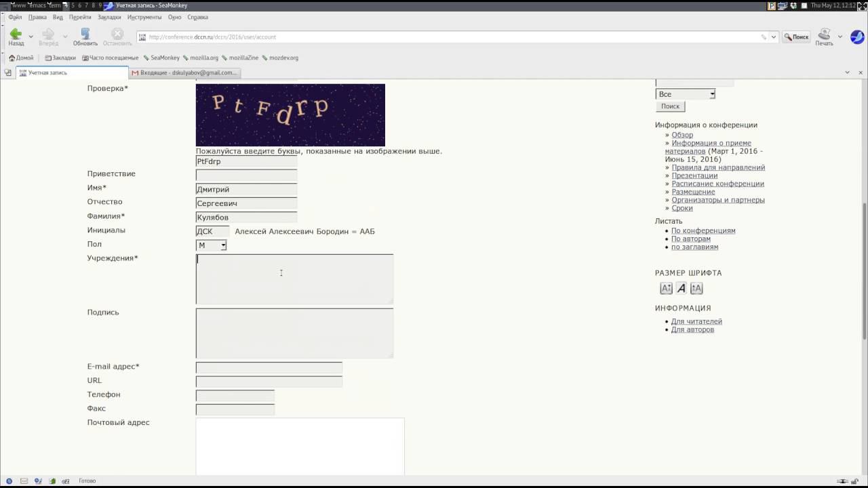Open the Все search scope dropdown
Viewport: 868px width, 488px height.
[685, 94]
